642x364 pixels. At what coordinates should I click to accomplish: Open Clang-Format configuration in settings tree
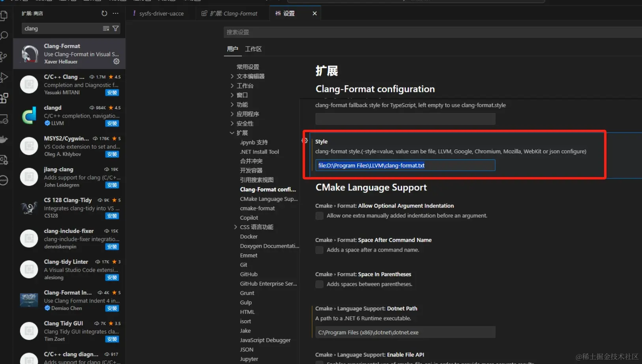pos(268,189)
